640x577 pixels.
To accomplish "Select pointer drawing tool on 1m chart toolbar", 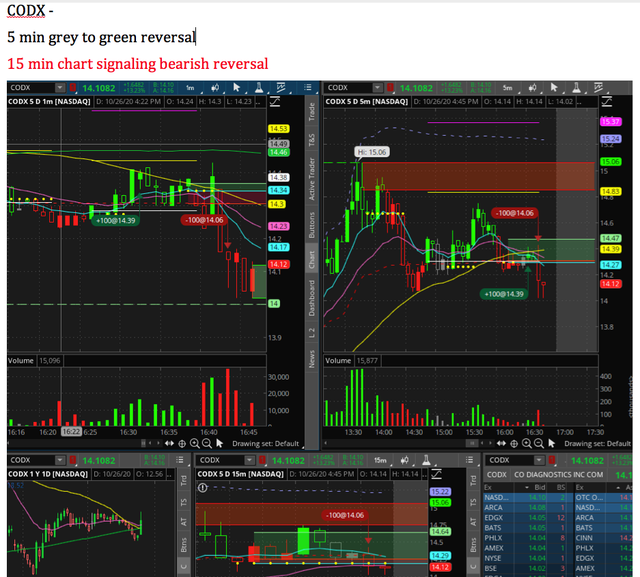I will (x=237, y=88).
